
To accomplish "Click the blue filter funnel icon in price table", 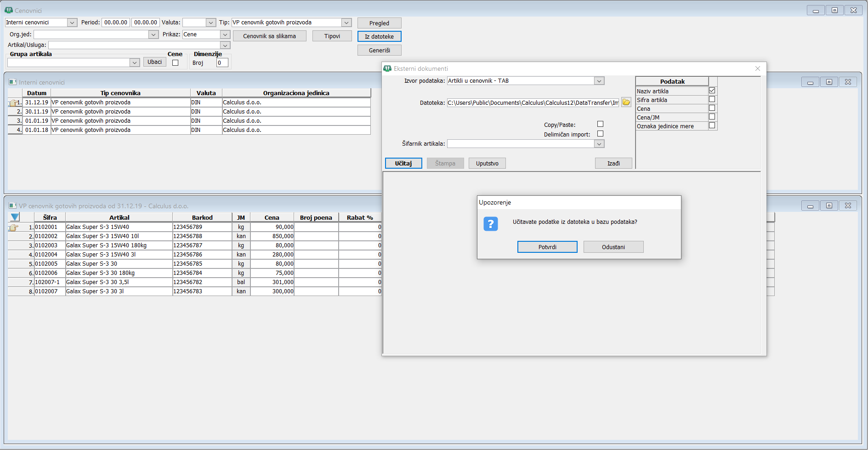I will click(x=15, y=217).
